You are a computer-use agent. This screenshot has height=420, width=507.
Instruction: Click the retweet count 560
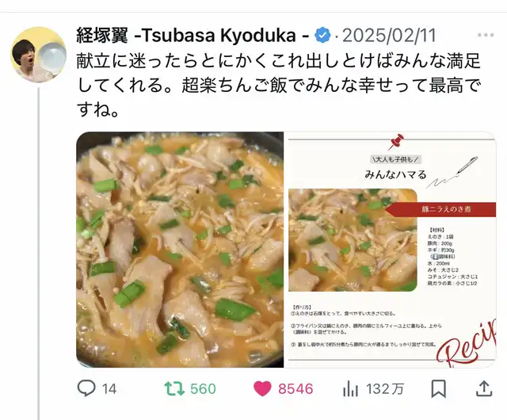203,388
